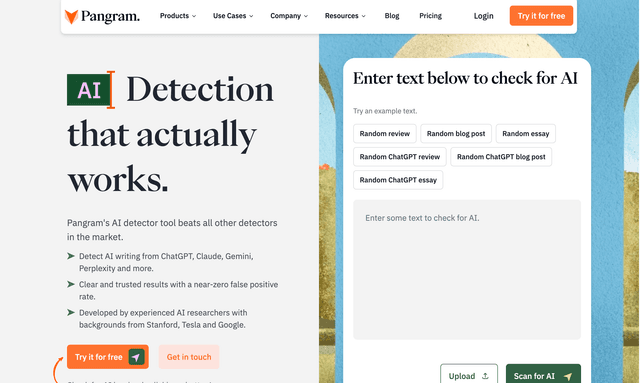The height and width of the screenshot is (383, 640).
Task: Click the Scan for AI button
Action: (543, 374)
